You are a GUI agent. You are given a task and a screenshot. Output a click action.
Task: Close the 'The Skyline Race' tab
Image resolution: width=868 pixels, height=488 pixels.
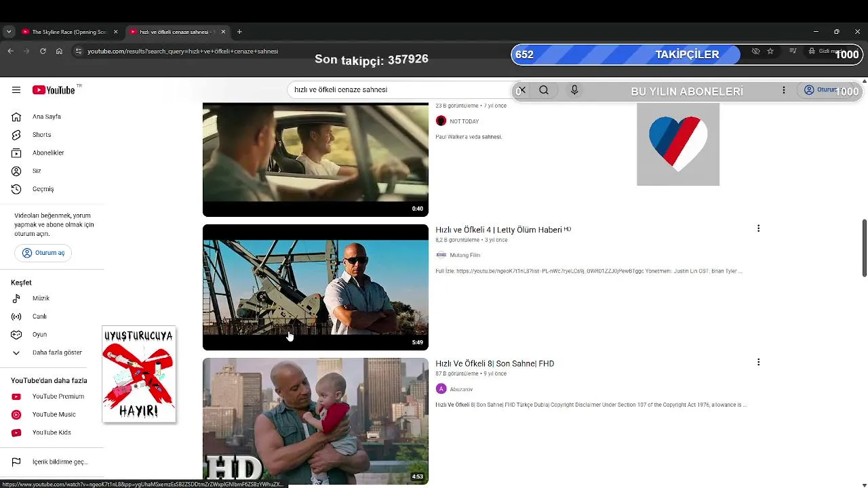click(x=115, y=32)
